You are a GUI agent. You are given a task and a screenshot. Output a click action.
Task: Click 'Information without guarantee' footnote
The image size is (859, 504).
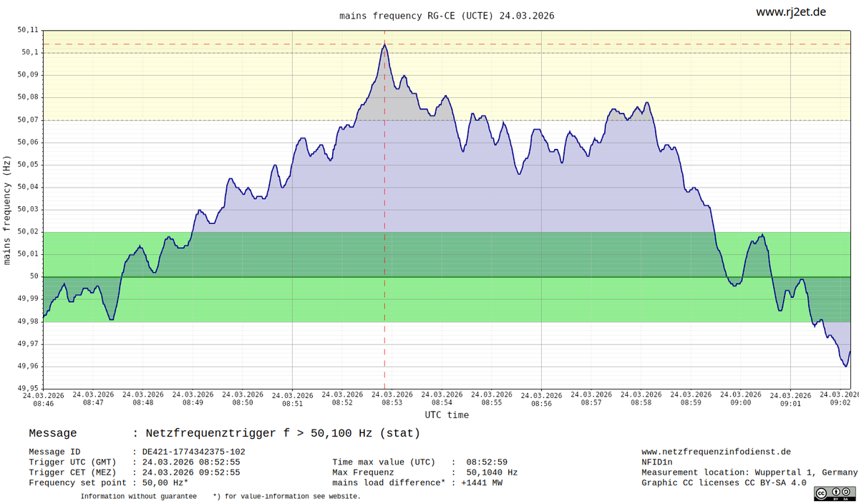[138, 496]
